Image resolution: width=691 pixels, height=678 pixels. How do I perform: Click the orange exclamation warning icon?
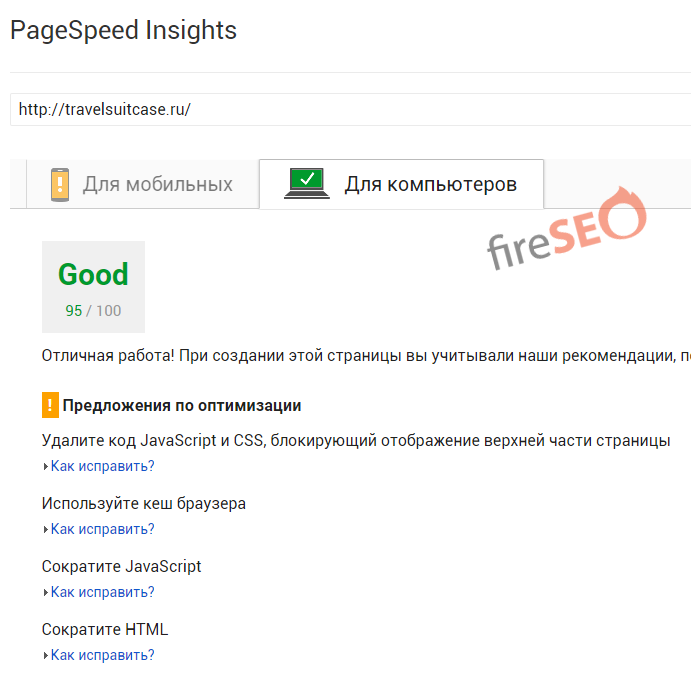[50, 405]
